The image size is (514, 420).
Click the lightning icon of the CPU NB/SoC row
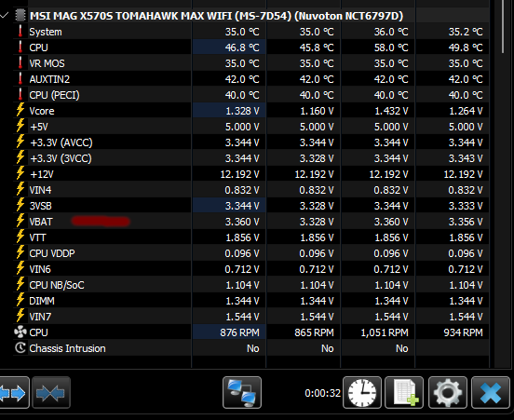tap(20, 284)
